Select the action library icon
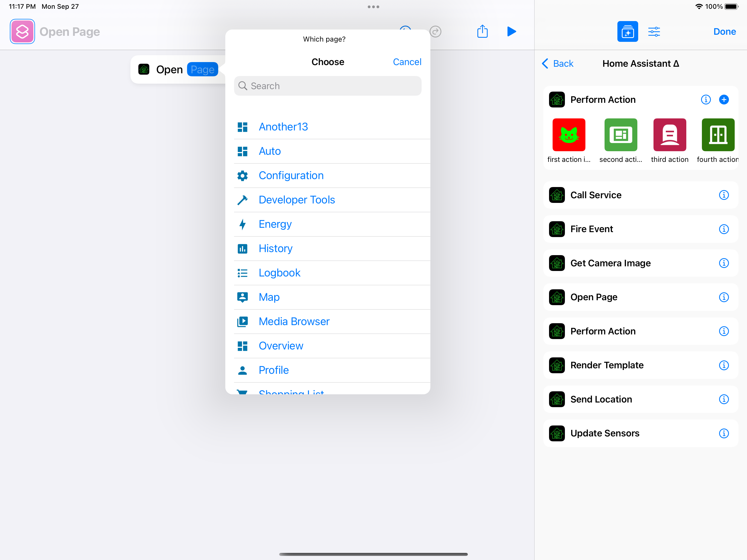Screen dimensions: 747x560 (x=627, y=31)
